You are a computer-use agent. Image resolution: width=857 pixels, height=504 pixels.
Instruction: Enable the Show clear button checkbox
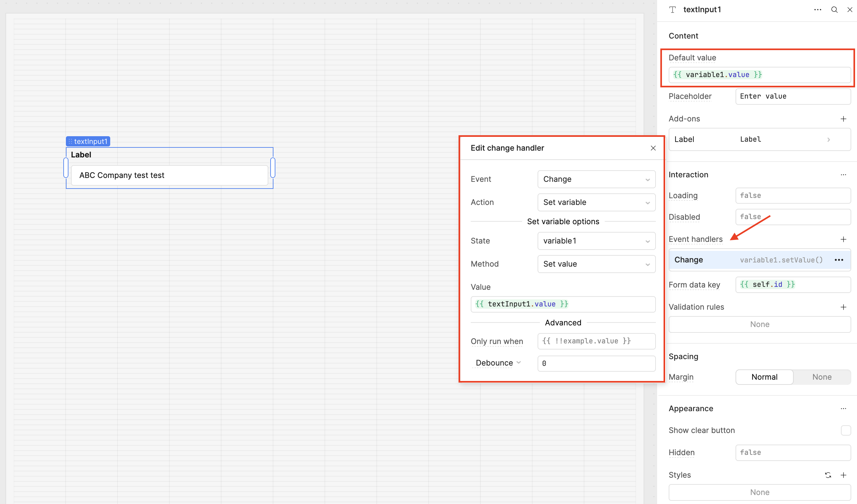click(x=845, y=430)
